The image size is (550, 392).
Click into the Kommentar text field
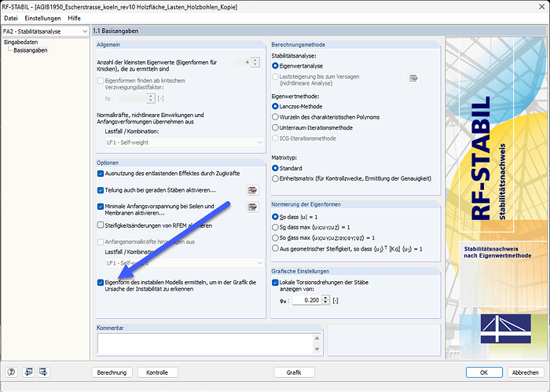[205, 343]
